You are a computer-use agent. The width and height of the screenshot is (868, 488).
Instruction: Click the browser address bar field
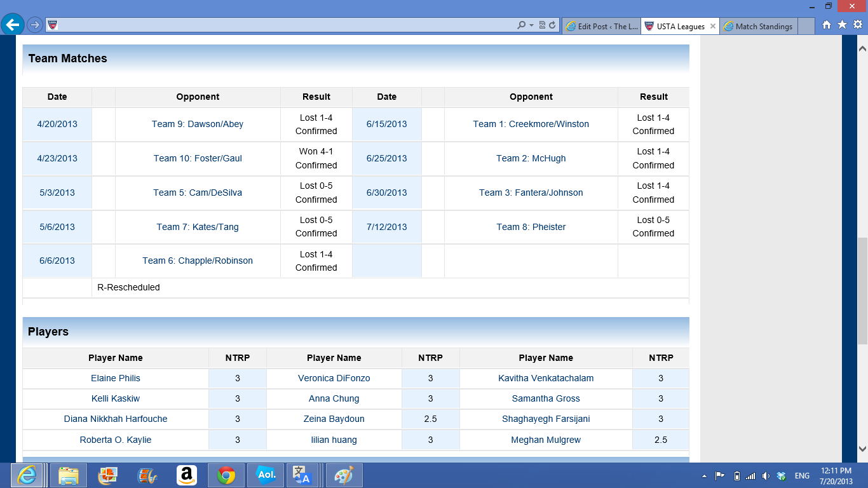[x=286, y=25]
